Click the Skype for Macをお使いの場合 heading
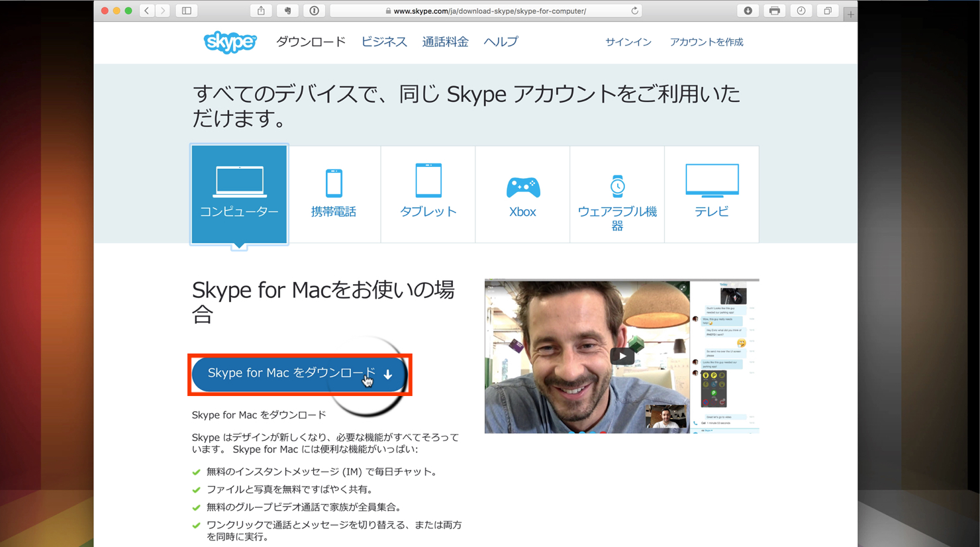Viewport: 980px width, 547px height. click(x=323, y=301)
